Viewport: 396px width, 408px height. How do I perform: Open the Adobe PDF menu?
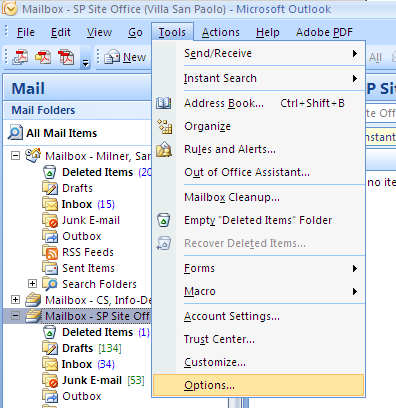coord(324,32)
